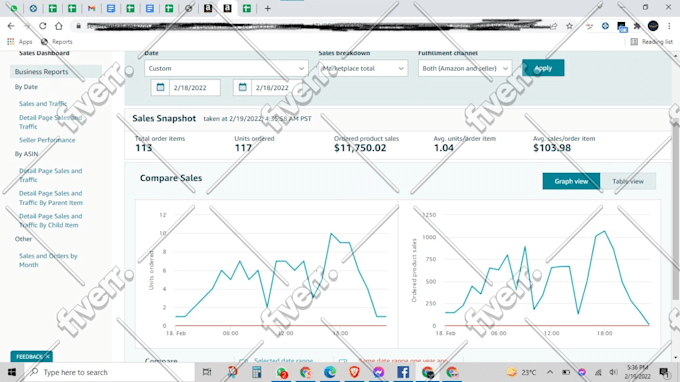The image size is (680, 382).
Task: Open Chrome three-dot menu
Action: coord(670,26)
